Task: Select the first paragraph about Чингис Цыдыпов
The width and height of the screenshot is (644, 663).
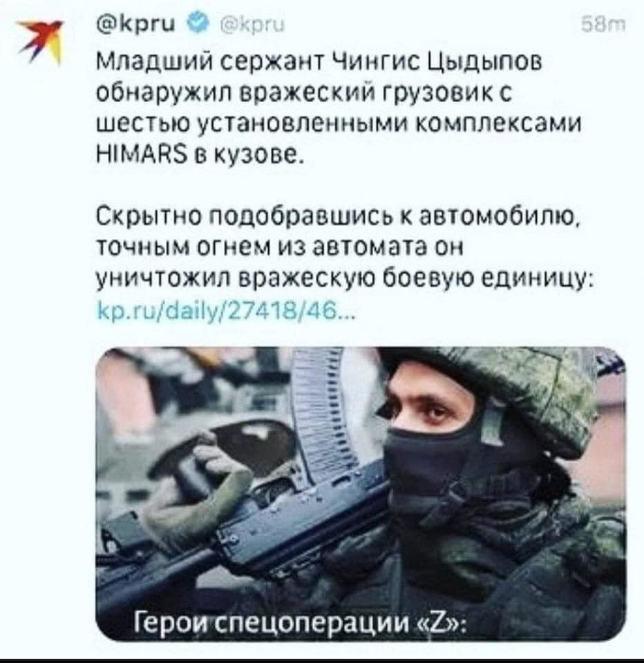Action: [339, 108]
